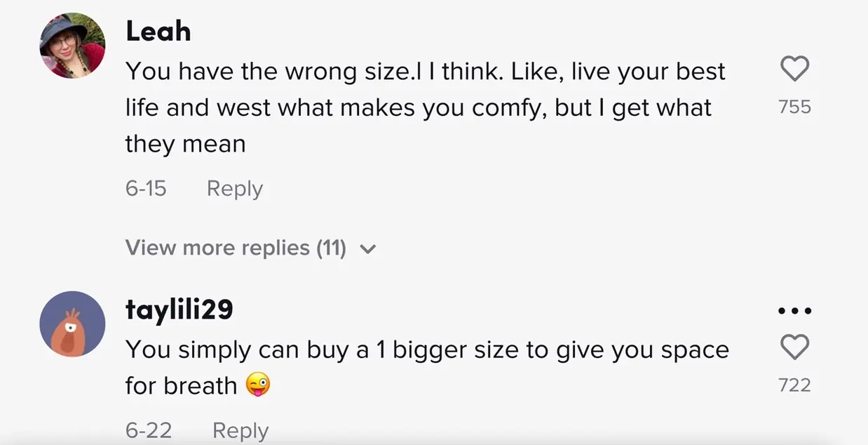
Task: Click the 755 like count
Action: (x=794, y=107)
